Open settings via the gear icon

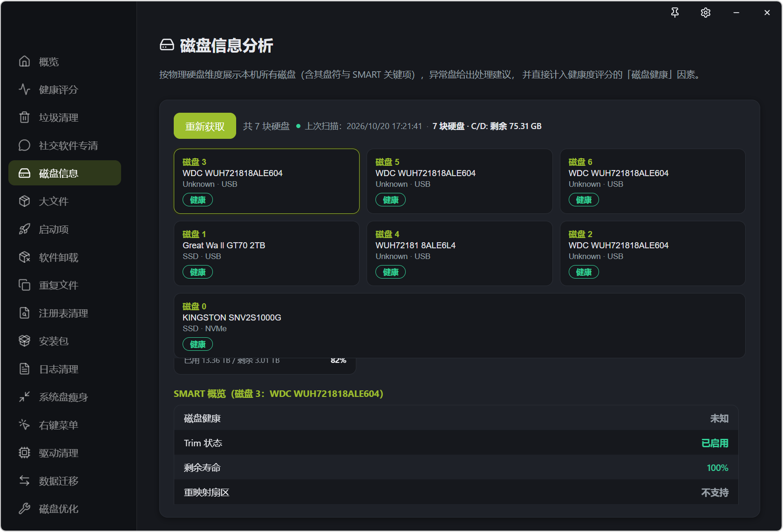point(705,13)
